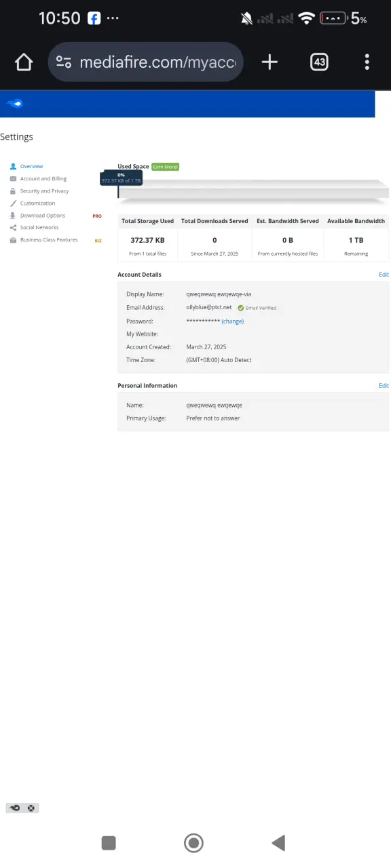Open Account and Billing settings

pos(43,178)
